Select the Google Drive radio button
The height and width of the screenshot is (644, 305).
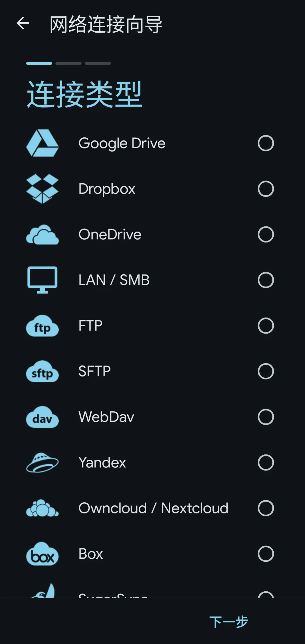tap(266, 143)
